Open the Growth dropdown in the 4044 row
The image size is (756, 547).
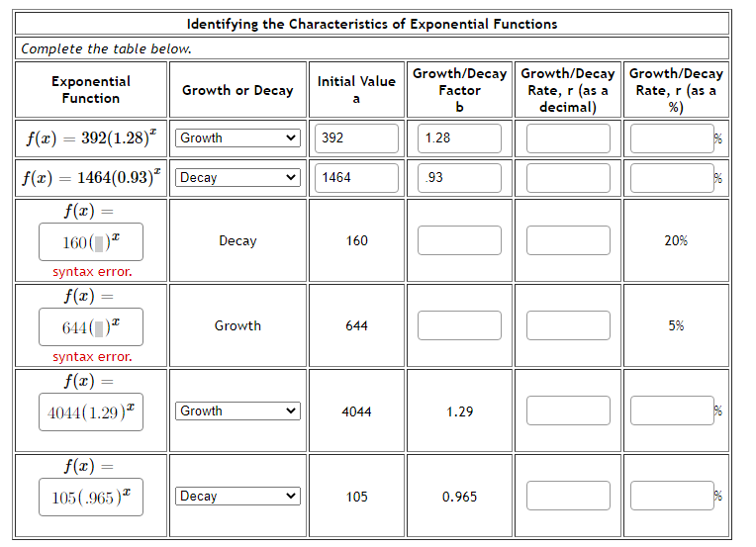237,410
